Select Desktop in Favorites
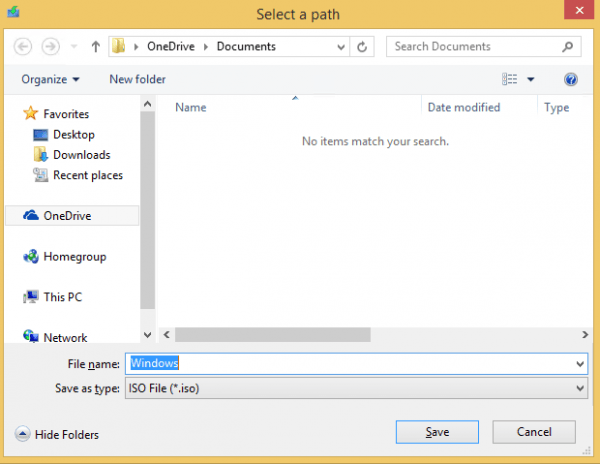 pos(73,134)
